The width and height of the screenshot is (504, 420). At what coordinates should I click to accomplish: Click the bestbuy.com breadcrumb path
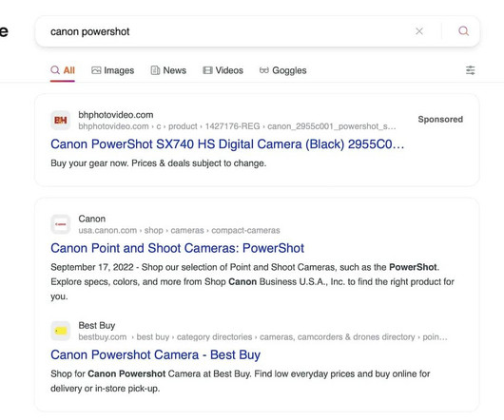(x=262, y=337)
